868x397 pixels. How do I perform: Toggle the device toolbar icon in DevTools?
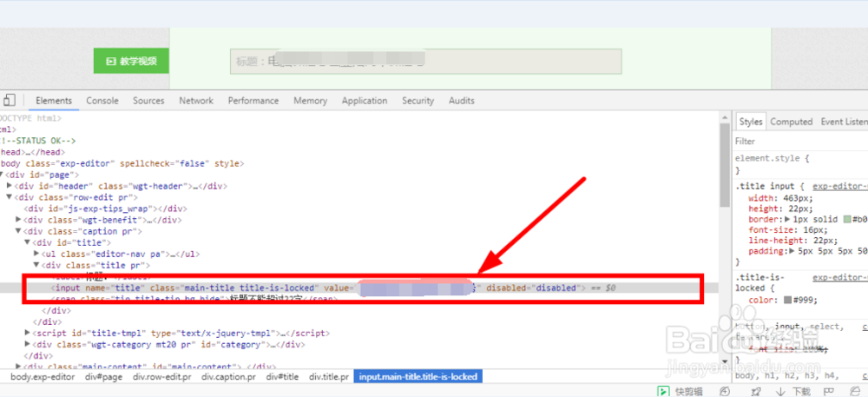point(9,100)
